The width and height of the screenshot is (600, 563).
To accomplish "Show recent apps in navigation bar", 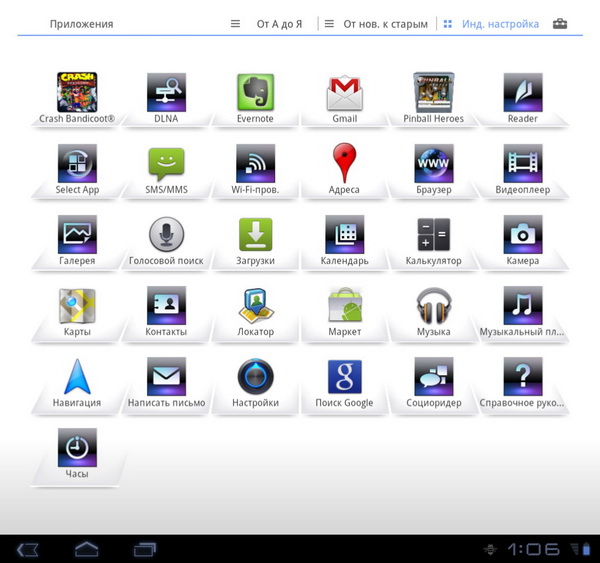I will [145, 548].
